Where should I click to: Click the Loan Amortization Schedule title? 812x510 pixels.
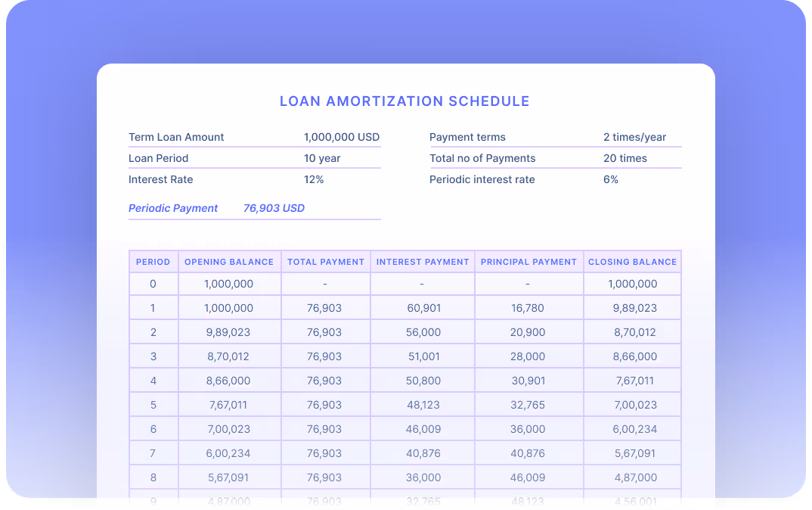point(404,101)
